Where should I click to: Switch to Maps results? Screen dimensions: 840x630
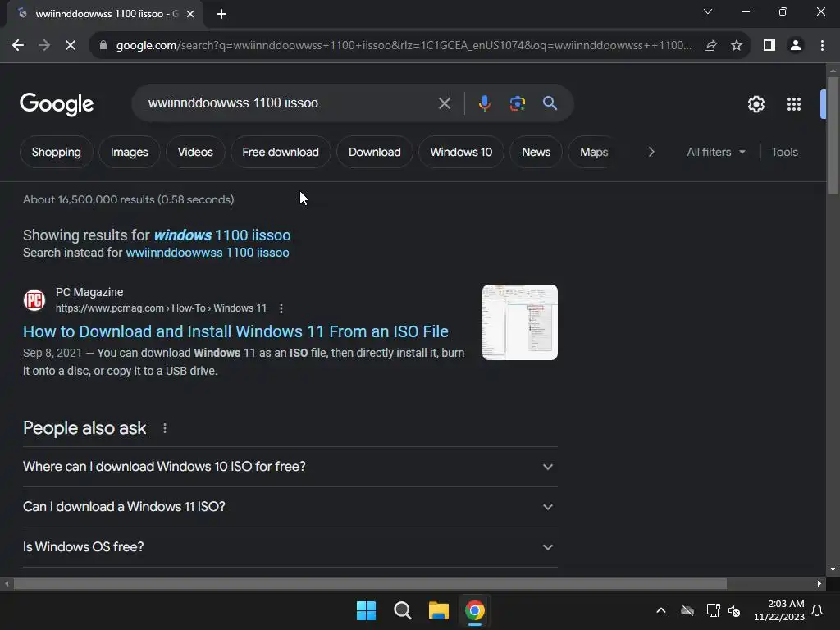coord(594,152)
